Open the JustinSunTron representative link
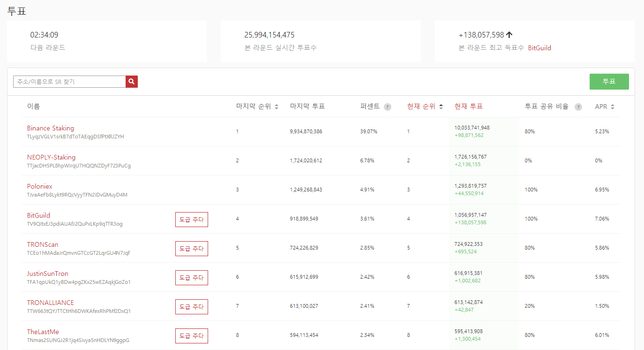Screen dimensions: 644x350 coord(48,274)
